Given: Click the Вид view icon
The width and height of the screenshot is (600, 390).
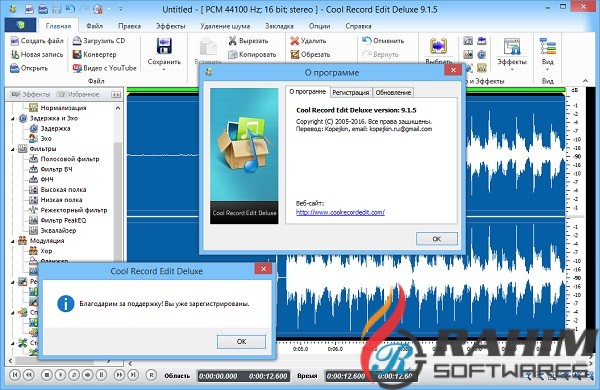Looking at the screenshot, I should coord(548,46).
